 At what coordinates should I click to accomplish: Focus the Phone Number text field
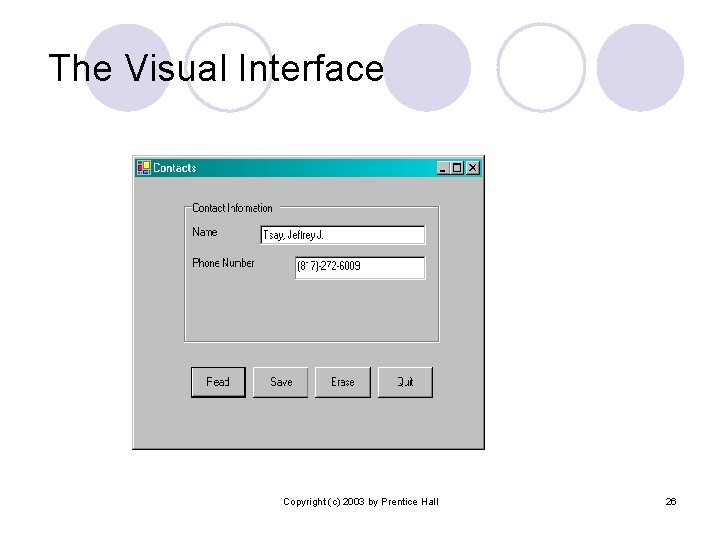(360, 267)
